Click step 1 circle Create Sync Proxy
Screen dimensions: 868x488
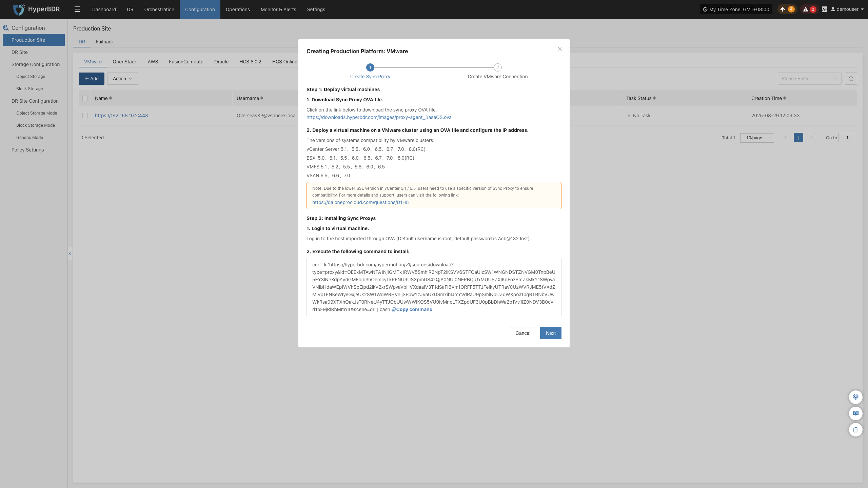click(x=370, y=67)
